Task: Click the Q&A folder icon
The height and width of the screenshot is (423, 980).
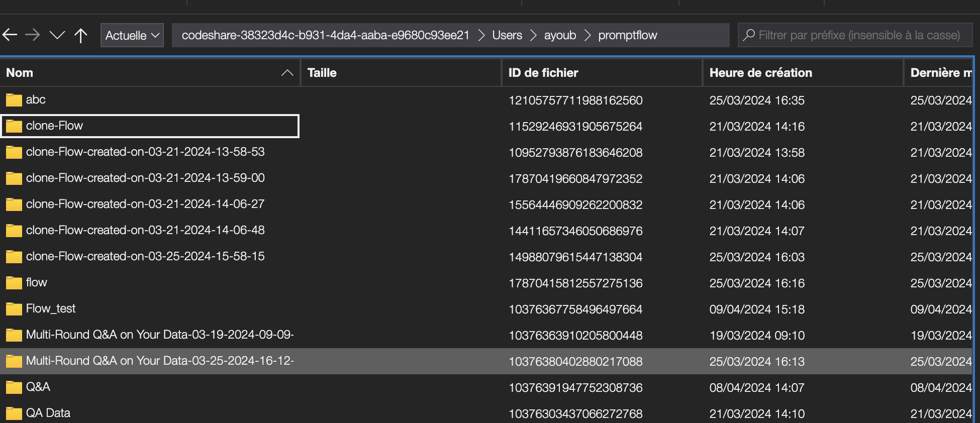Action: click(14, 387)
